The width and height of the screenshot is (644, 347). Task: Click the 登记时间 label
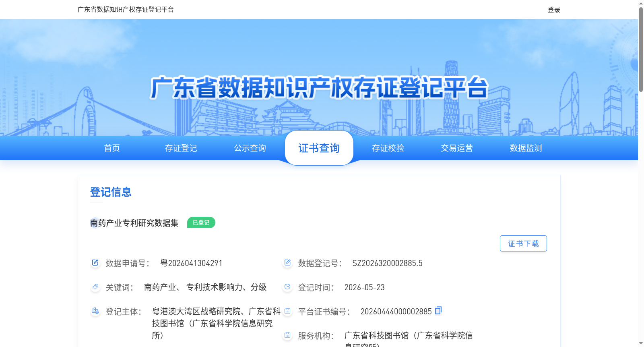click(x=316, y=287)
